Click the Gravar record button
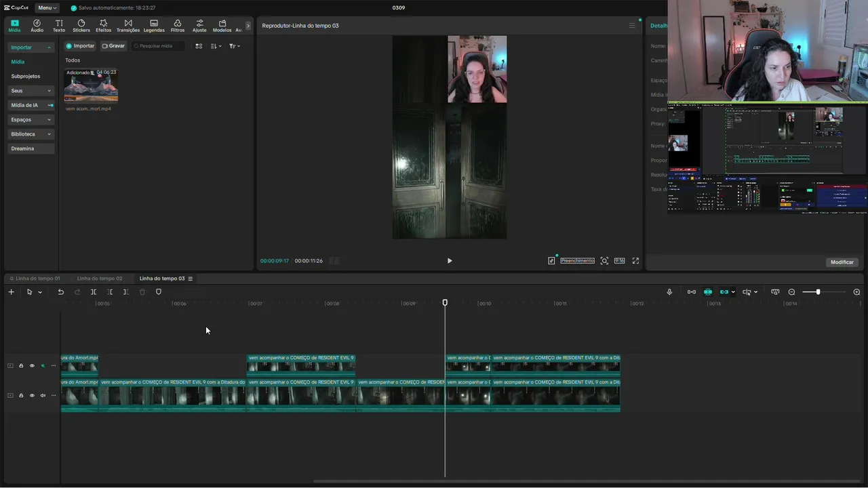 (113, 46)
